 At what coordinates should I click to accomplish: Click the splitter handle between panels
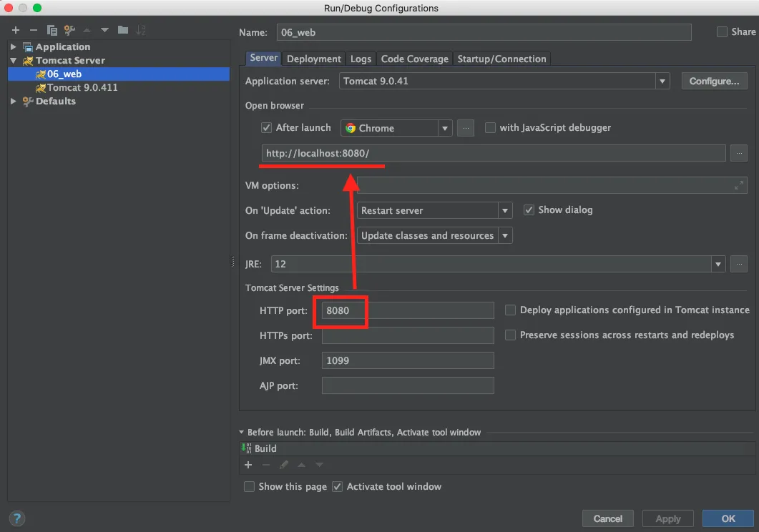point(232,262)
